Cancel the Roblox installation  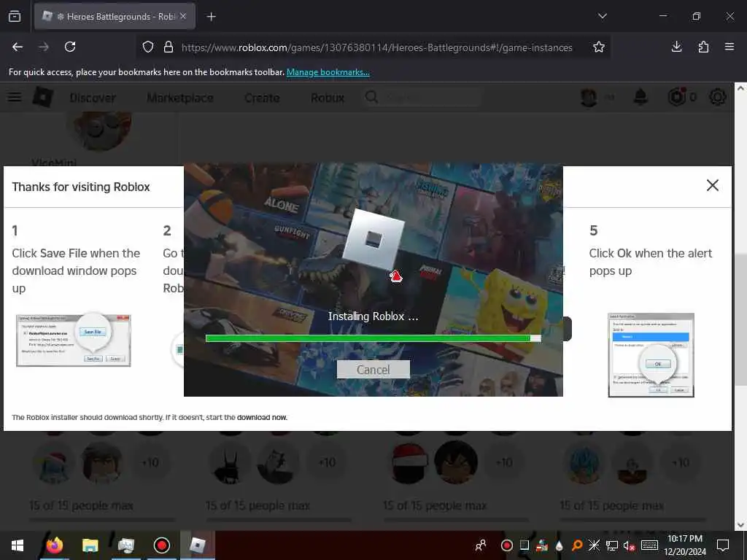pyautogui.click(x=373, y=370)
